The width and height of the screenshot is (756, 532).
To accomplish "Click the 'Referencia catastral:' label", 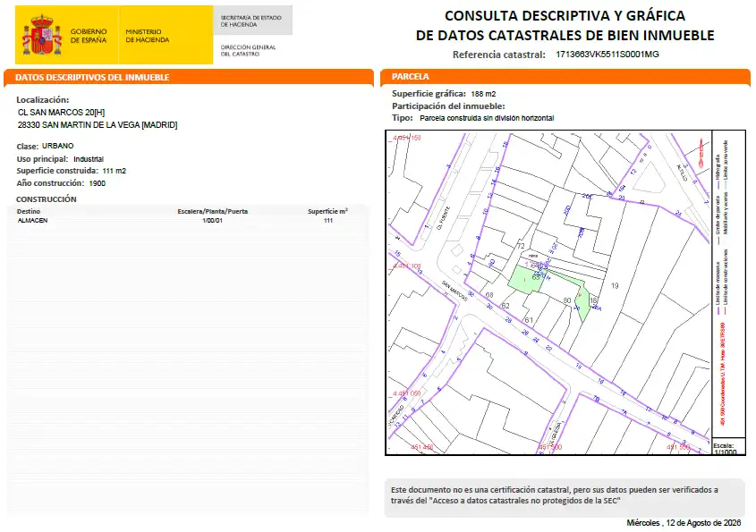I will tap(498, 55).
